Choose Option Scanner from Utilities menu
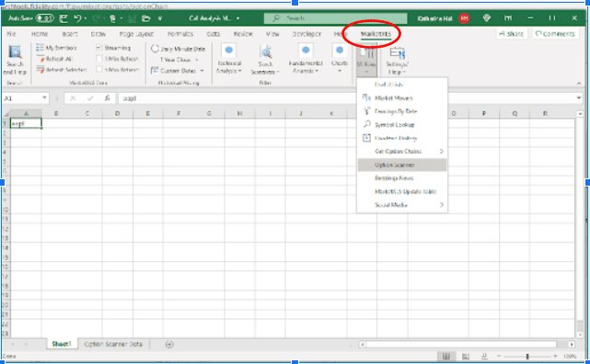Screen dimensions: 590x364 point(402,165)
